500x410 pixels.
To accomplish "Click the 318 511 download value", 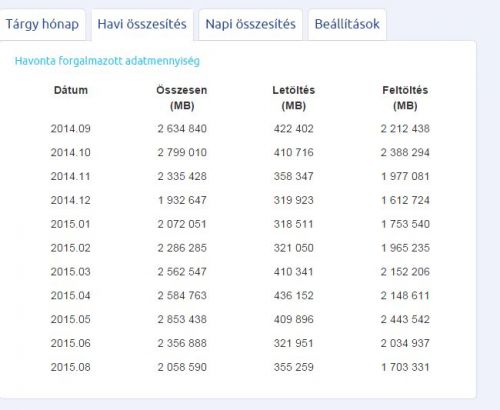I will pyautogui.click(x=293, y=224).
